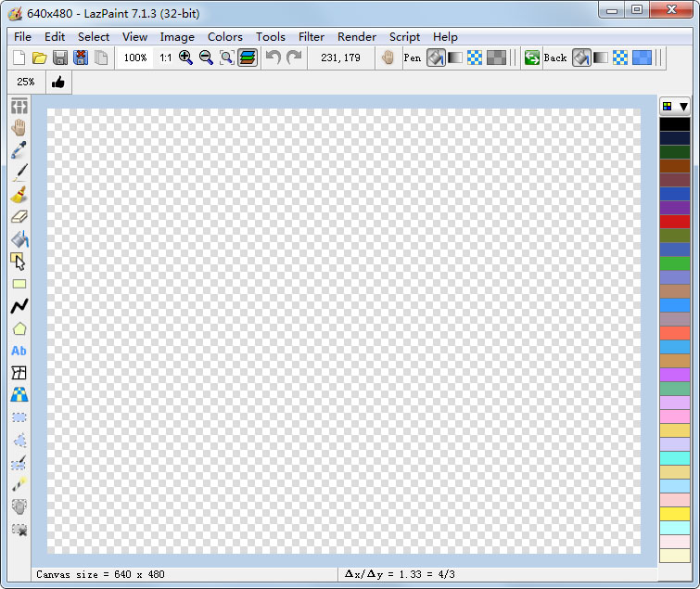The height and width of the screenshot is (589, 700).
Task: Set Back fill to texture
Action: pyautogui.click(x=620, y=58)
